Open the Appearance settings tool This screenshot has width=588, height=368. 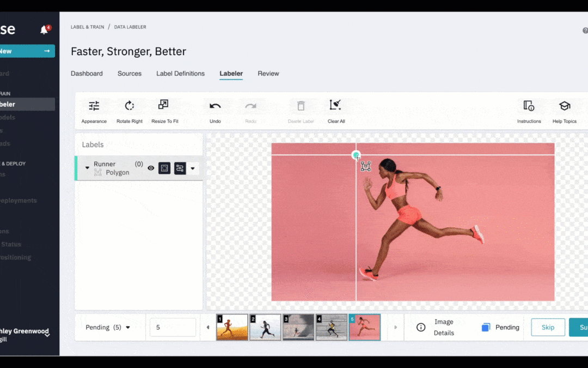pos(94,111)
